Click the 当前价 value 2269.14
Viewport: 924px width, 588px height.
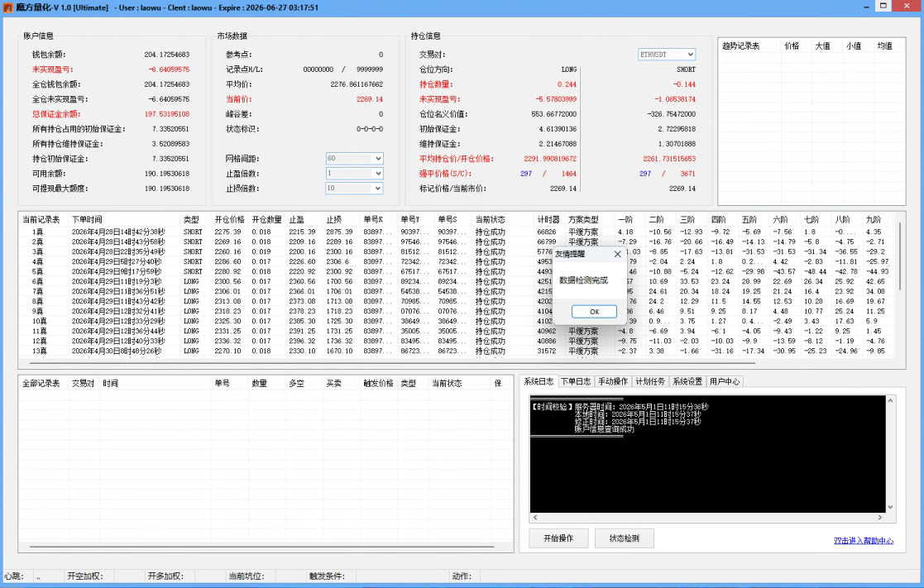pos(370,99)
